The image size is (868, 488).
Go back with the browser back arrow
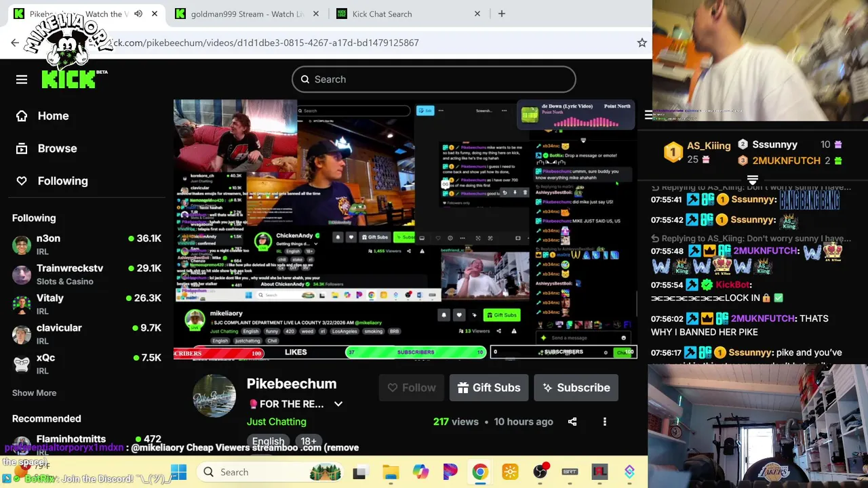point(15,43)
